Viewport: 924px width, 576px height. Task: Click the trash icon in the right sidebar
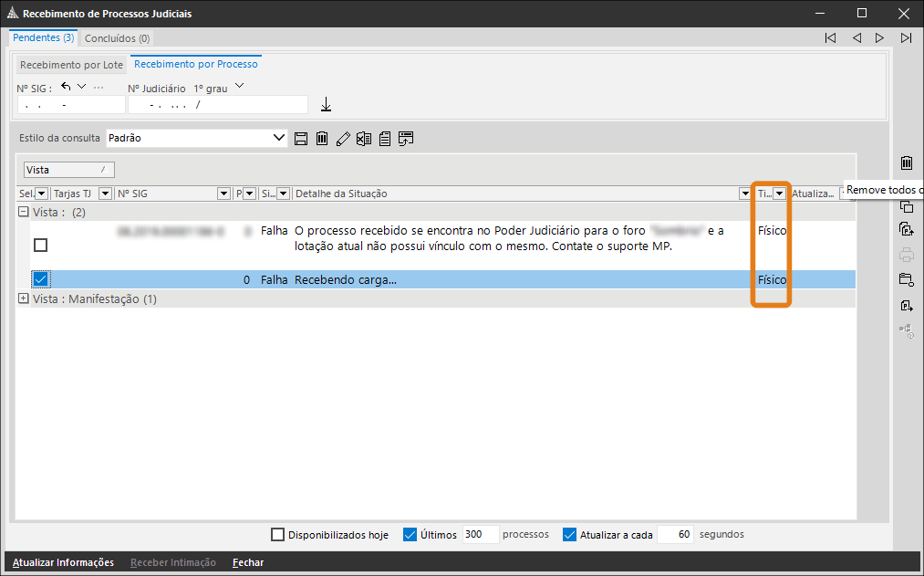[907, 162]
